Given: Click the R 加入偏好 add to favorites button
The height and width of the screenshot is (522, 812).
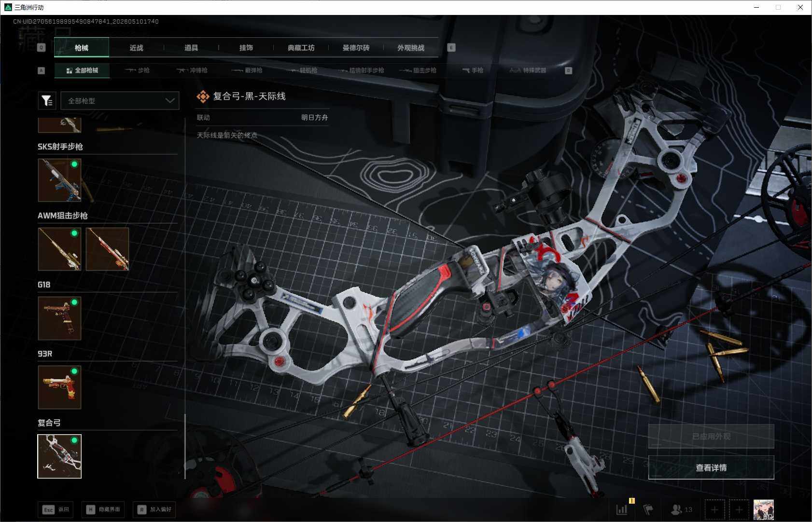Looking at the screenshot, I should point(154,509).
